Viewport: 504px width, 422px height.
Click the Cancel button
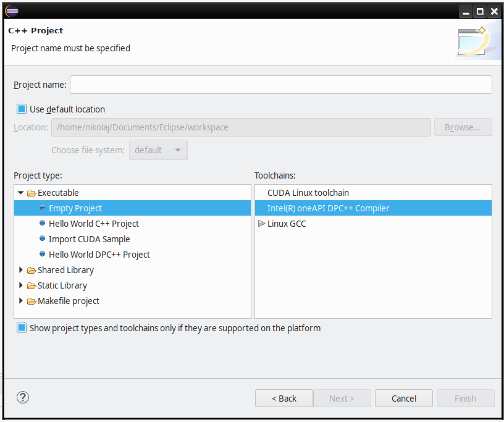click(x=404, y=398)
